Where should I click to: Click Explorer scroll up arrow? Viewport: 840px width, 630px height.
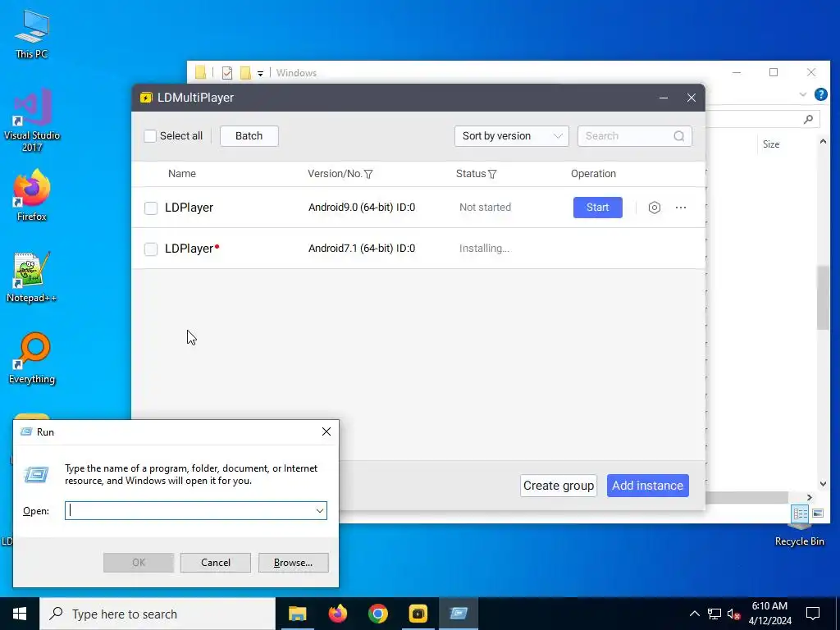pos(823,141)
